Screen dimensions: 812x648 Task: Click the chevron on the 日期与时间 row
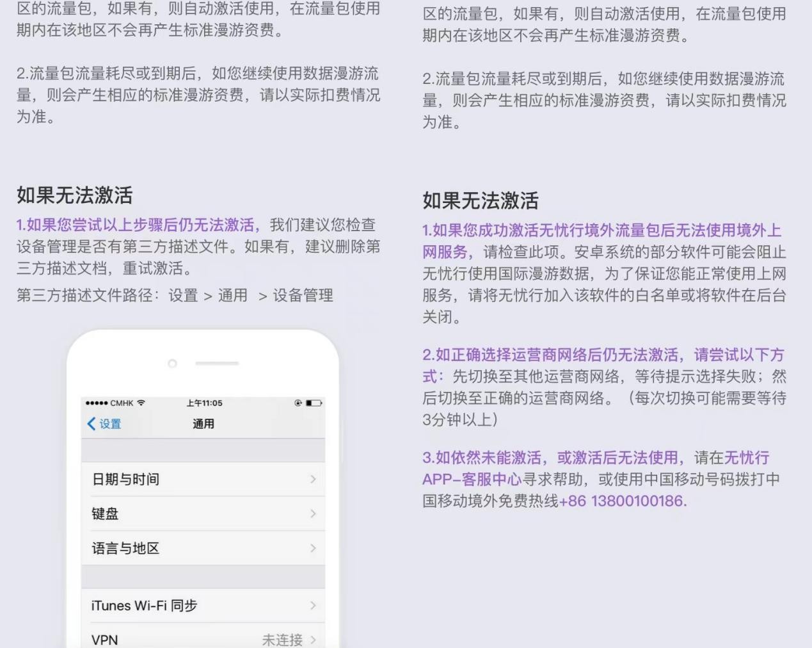313,479
